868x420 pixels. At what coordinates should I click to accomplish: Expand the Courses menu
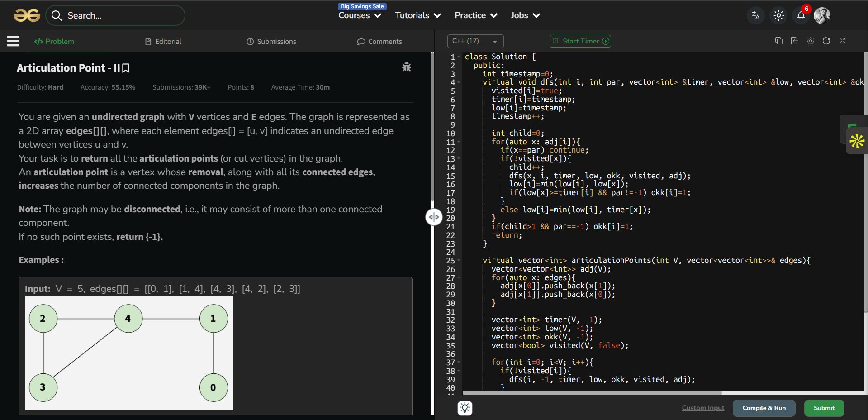tap(360, 15)
